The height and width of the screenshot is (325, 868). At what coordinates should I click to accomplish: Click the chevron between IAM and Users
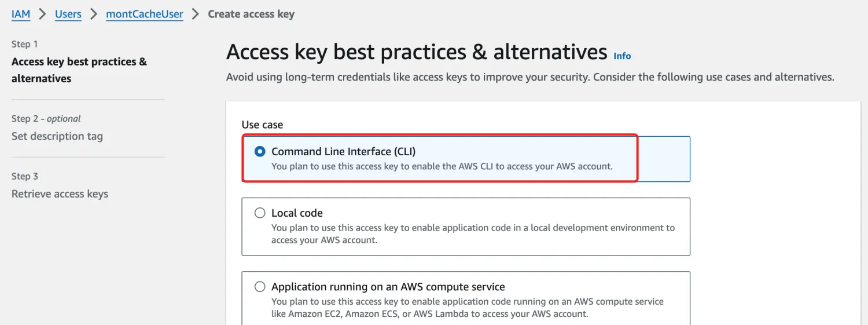click(x=43, y=14)
